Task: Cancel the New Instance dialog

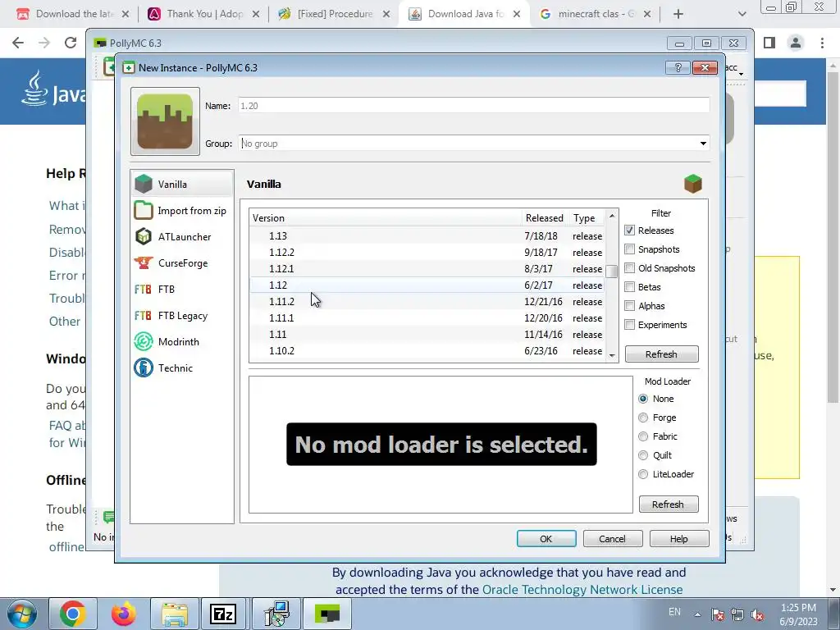Action: coord(612,539)
